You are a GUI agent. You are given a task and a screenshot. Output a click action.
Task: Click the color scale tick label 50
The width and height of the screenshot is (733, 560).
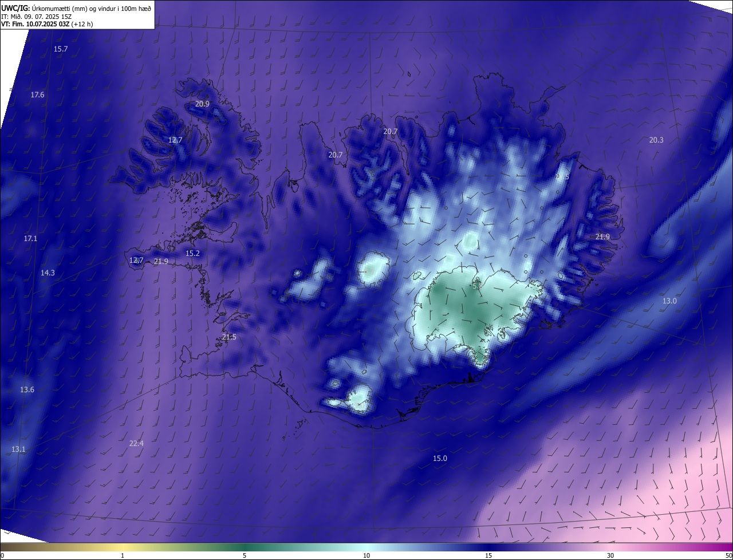pyautogui.click(x=728, y=555)
